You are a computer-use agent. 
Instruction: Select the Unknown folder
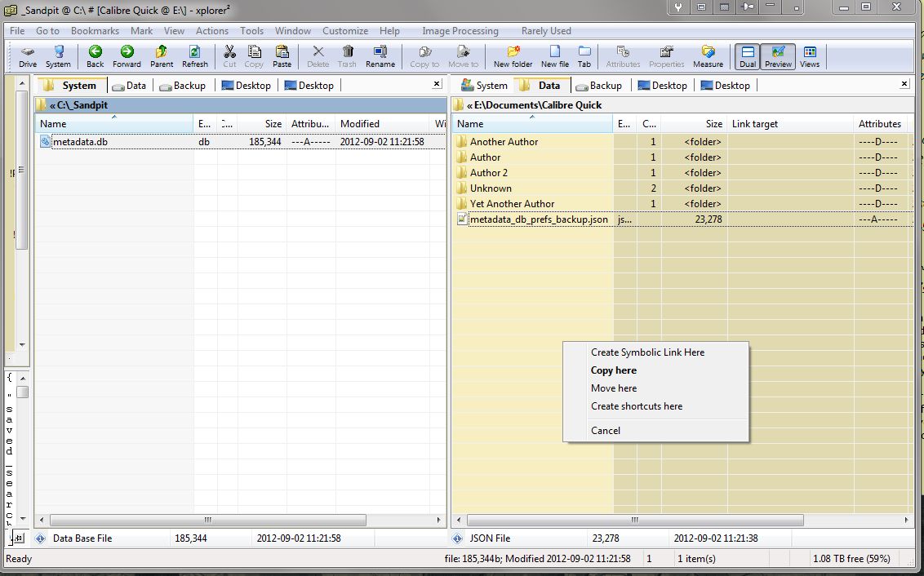coord(491,188)
